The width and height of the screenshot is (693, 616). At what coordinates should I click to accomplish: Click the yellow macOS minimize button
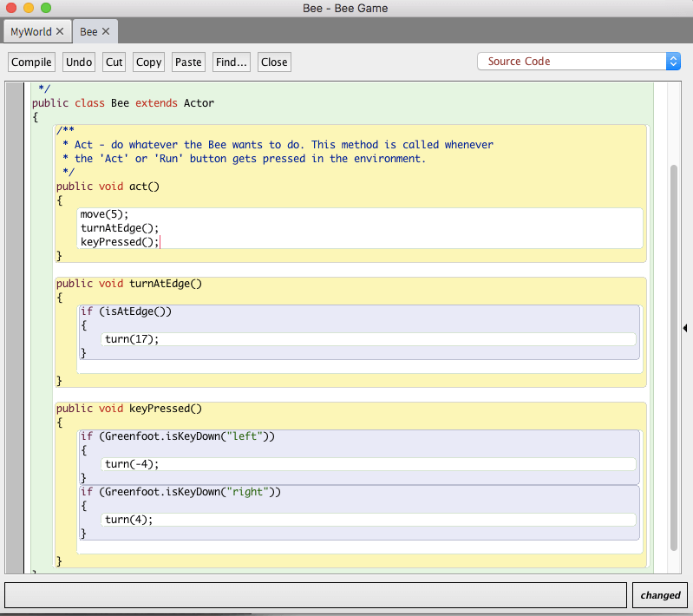pos(29,8)
